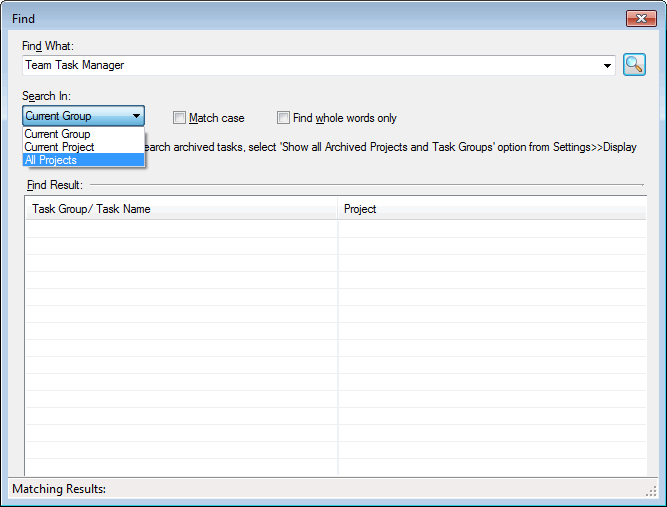This screenshot has height=507, width=667.
Task: Pick Current Project in the dropdown list
Action: (59, 147)
